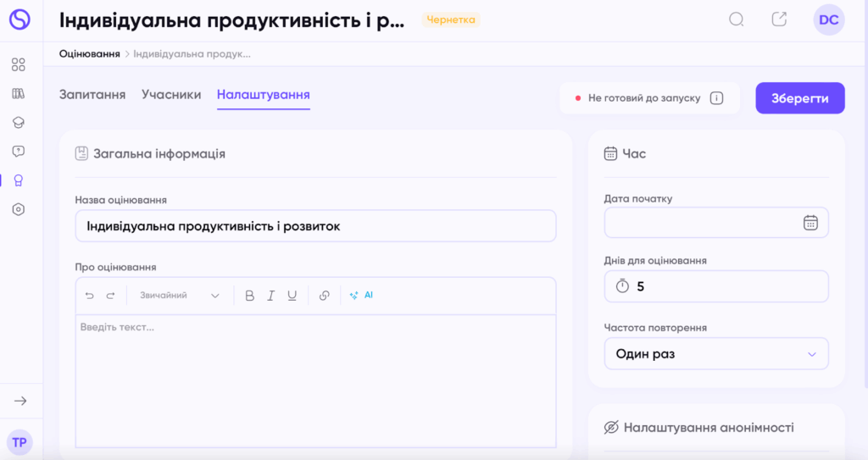Click the Зберегти button
Image resolution: width=868 pixels, height=460 pixels.
[800, 98]
